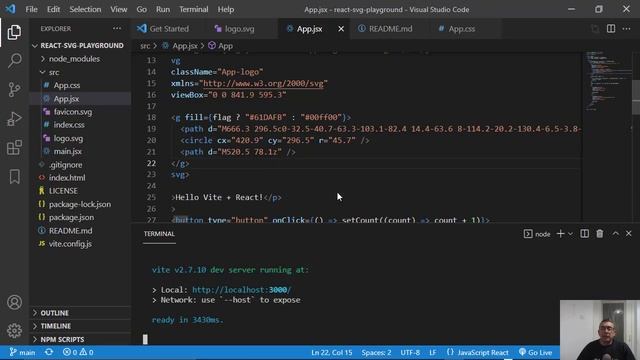Open the Explorer view in activity bar
The height and width of the screenshot is (360, 640).
click(x=14, y=32)
